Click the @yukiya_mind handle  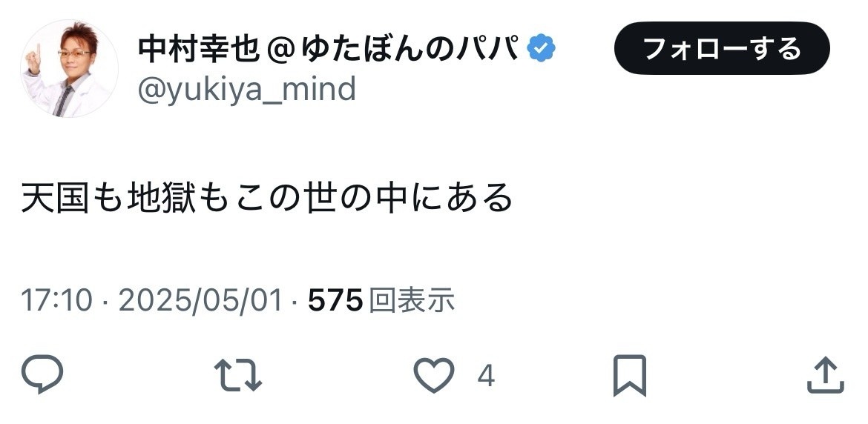tap(247, 90)
